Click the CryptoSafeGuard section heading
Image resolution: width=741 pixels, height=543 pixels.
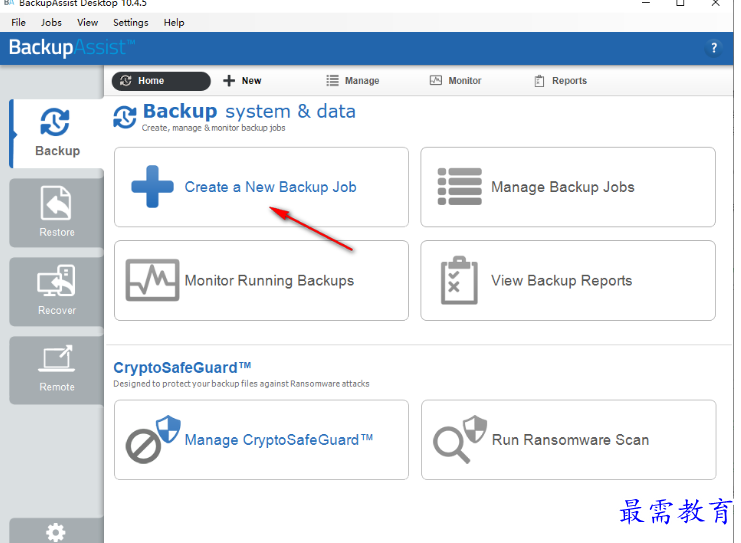point(182,368)
